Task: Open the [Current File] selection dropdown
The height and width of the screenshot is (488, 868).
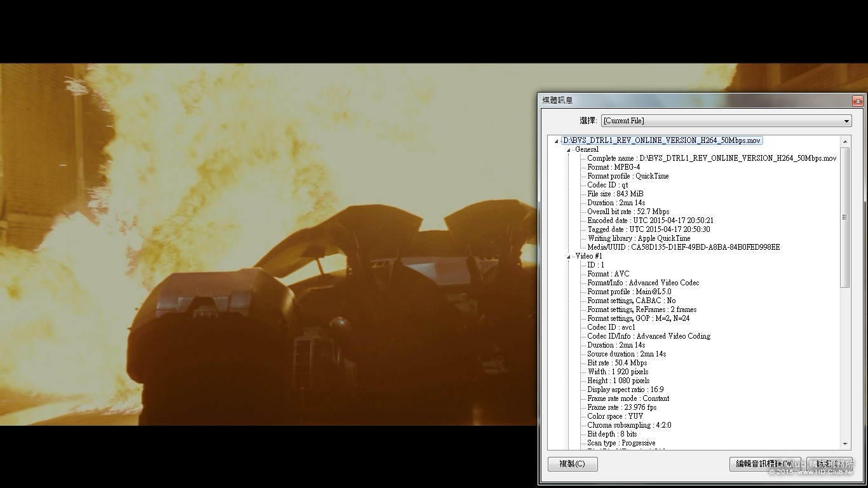Action: 726,121
